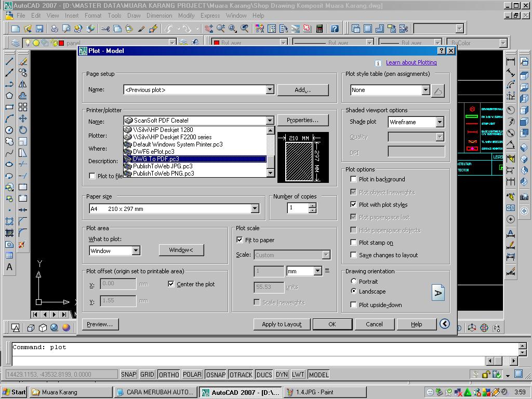The width and height of the screenshot is (532, 399).
Task: Choose Portrait orientation
Action: [x=353, y=281]
